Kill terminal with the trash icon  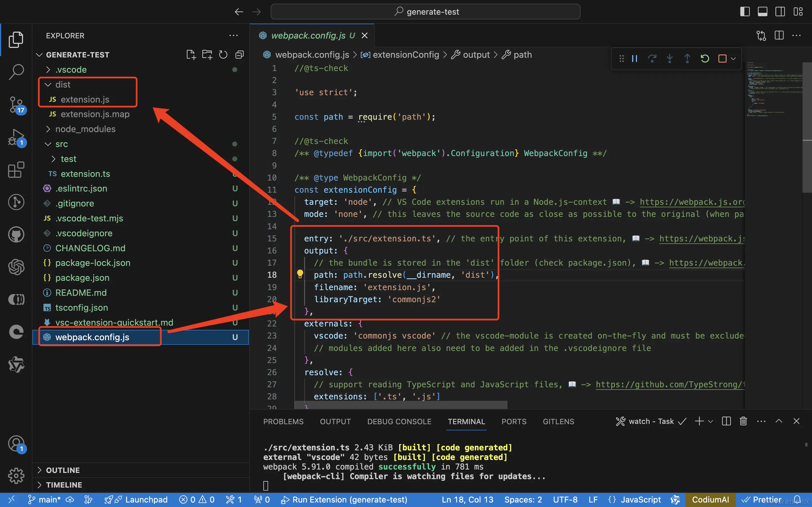[743, 421]
